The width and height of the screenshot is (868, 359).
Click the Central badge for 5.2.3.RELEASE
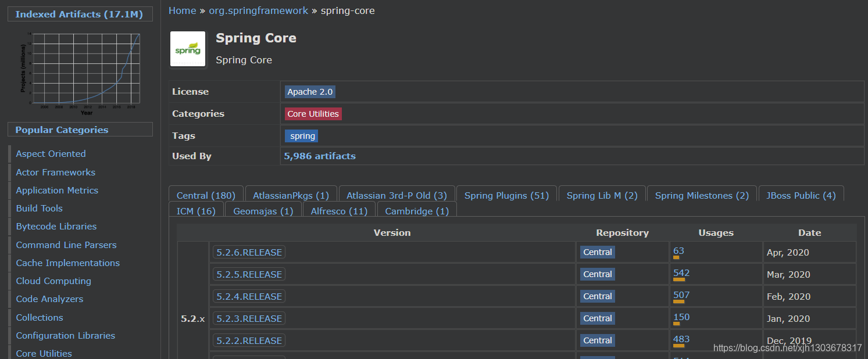pos(598,318)
